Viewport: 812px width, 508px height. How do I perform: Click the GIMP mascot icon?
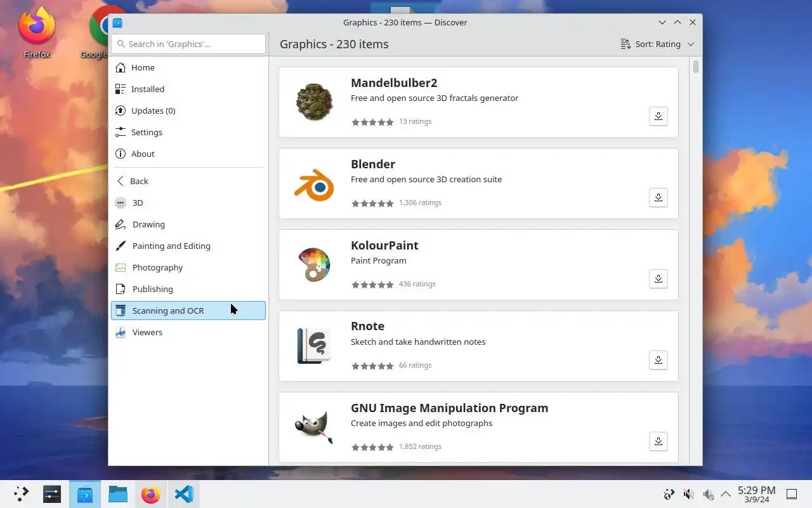pos(314,427)
